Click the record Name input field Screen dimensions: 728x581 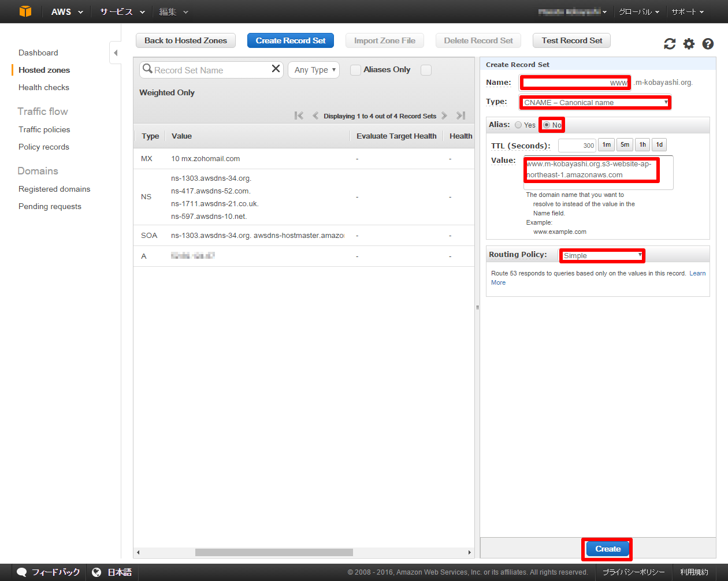point(575,83)
